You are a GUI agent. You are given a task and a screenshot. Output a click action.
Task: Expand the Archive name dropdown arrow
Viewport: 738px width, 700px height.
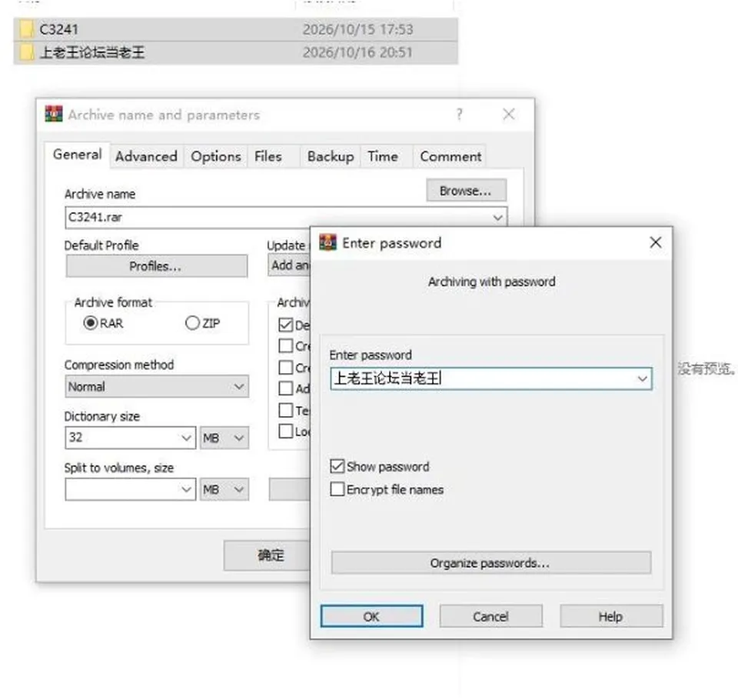click(x=497, y=218)
